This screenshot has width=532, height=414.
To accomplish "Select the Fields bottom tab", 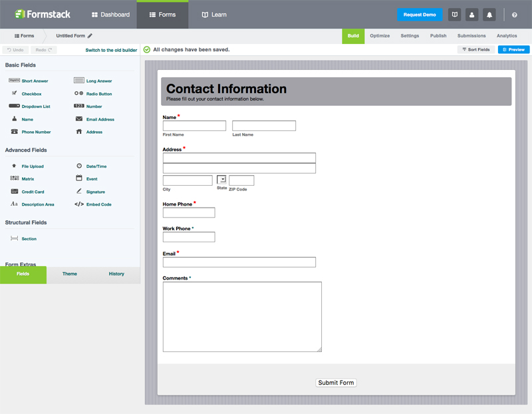I will pyautogui.click(x=23, y=274).
